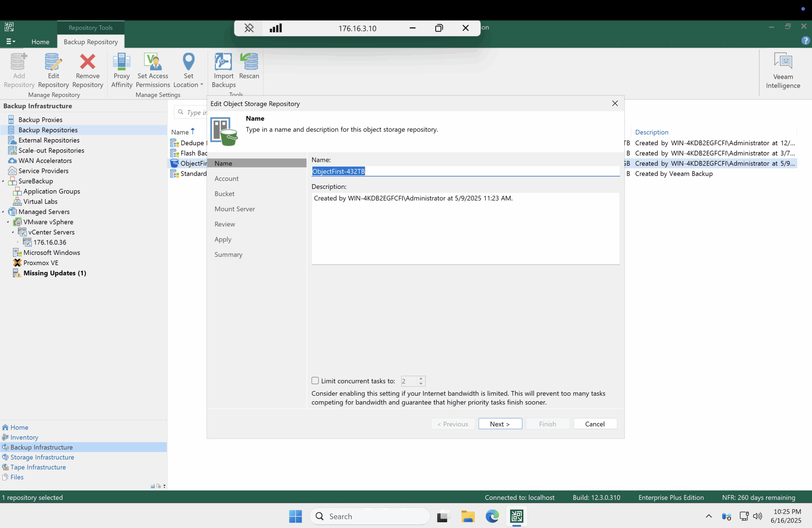812x528 pixels.
Task: Go to the Review wizard step
Action: tap(225, 224)
